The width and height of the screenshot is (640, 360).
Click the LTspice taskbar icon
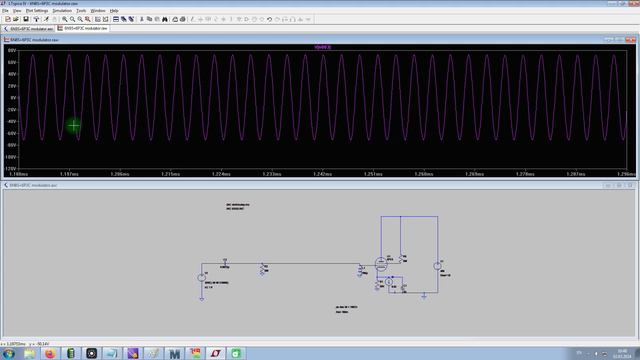click(216, 353)
